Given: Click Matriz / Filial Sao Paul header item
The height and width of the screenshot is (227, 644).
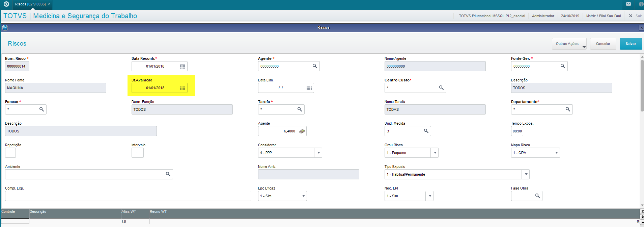Looking at the screenshot, I should point(603,16).
